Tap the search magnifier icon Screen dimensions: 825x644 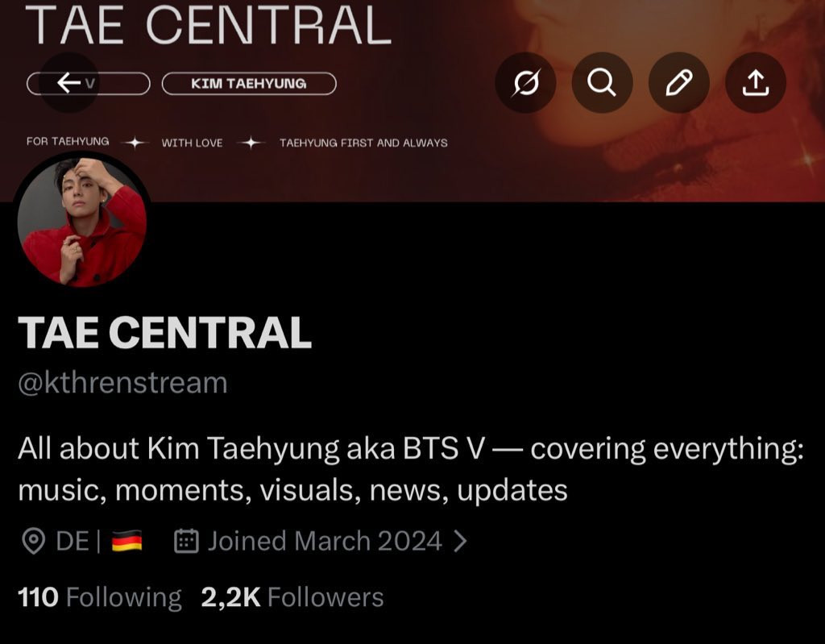tap(602, 83)
